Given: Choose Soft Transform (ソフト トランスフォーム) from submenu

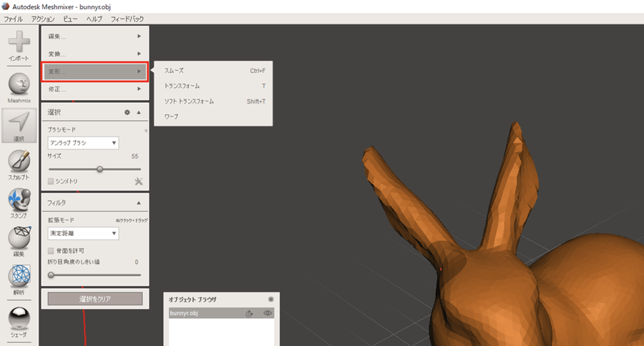Looking at the screenshot, I should click(x=213, y=101).
